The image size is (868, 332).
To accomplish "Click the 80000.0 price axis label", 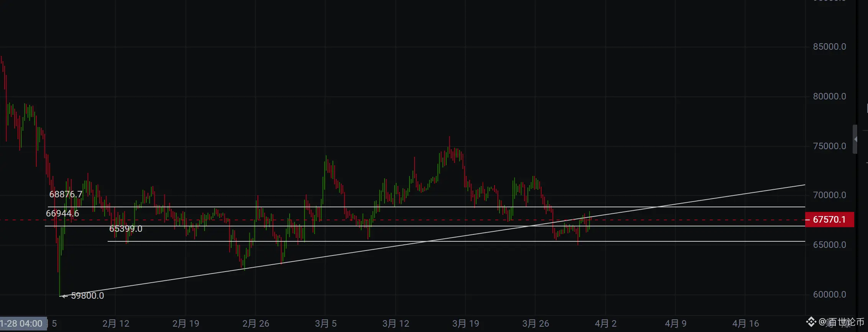I will coord(830,96).
